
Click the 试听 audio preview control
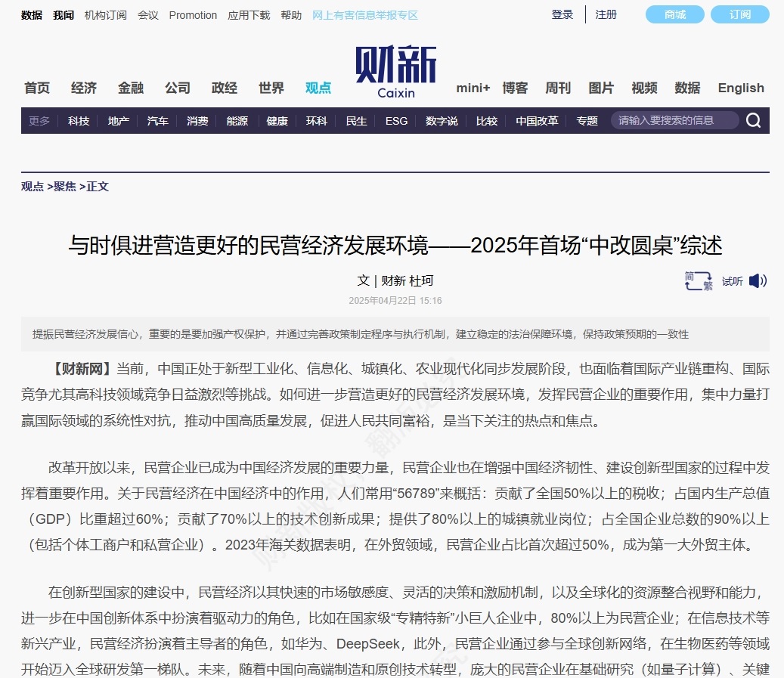coord(731,280)
